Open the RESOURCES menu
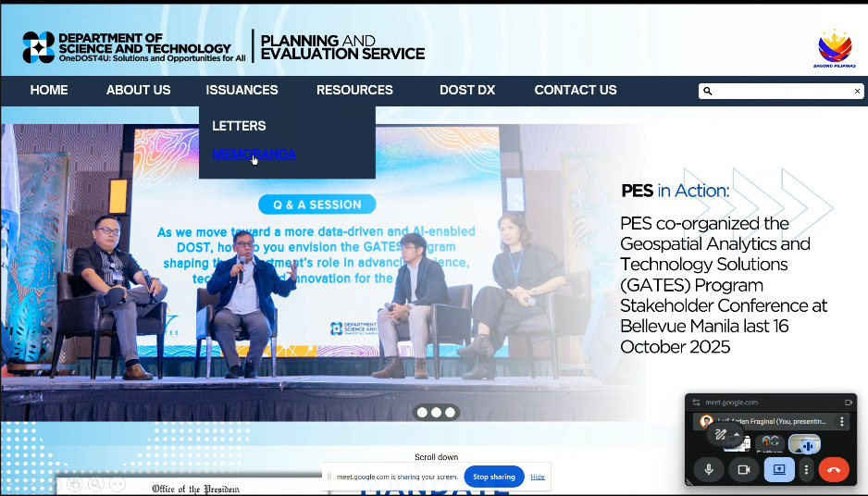The width and height of the screenshot is (868, 496). 354,90
